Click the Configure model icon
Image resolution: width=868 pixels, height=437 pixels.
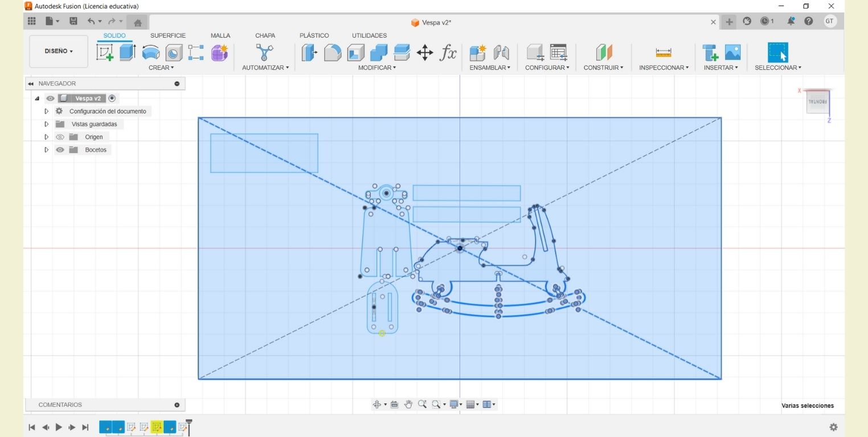[x=535, y=53]
